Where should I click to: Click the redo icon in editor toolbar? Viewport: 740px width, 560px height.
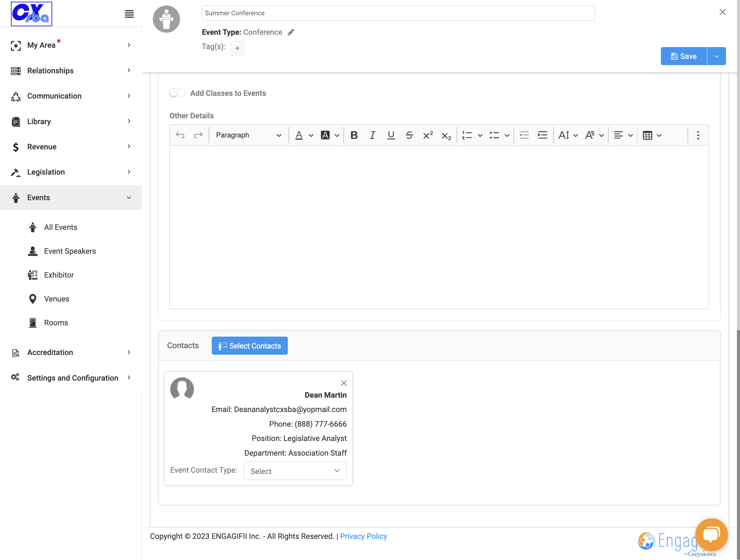(x=198, y=135)
